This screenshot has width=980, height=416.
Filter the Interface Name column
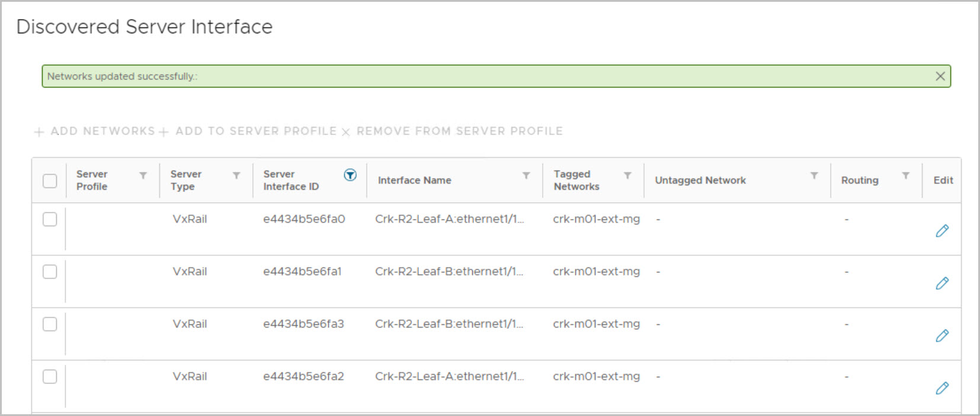click(x=526, y=175)
